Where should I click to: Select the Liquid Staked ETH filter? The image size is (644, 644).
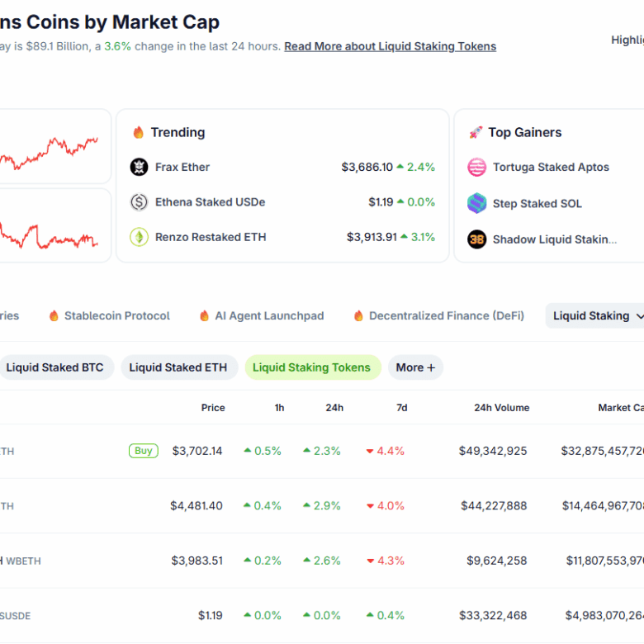click(x=178, y=367)
